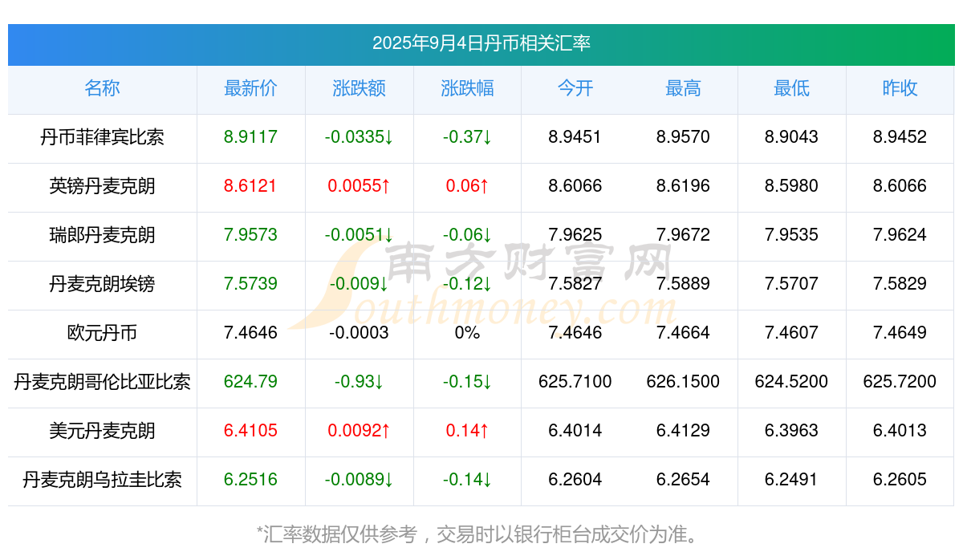Image resolution: width=963 pixels, height=560 pixels.
Task: Click lowest price 6.3963
Action: (792, 431)
